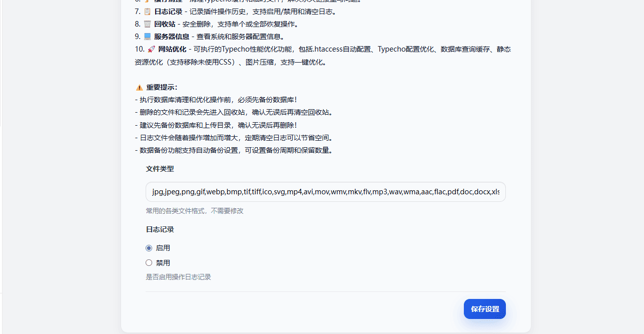Click the bold 服务器信息 list item
Screen dimensions: 644x334
[172, 37]
